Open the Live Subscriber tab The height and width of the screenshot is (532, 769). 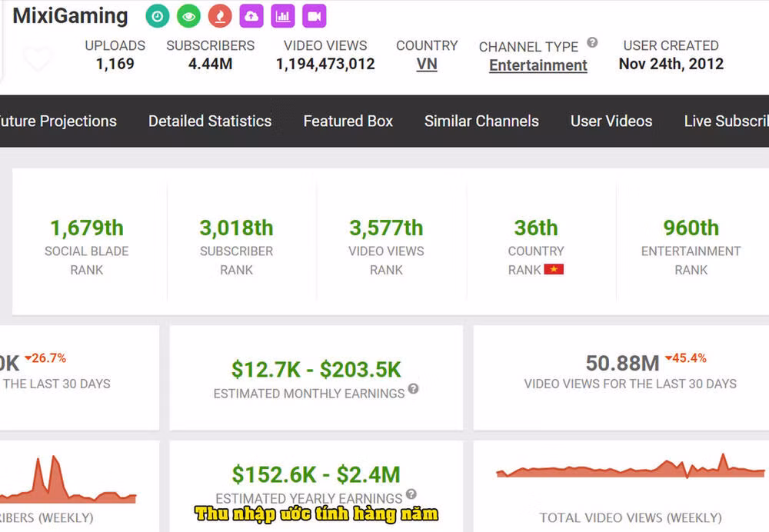pyautogui.click(x=727, y=121)
